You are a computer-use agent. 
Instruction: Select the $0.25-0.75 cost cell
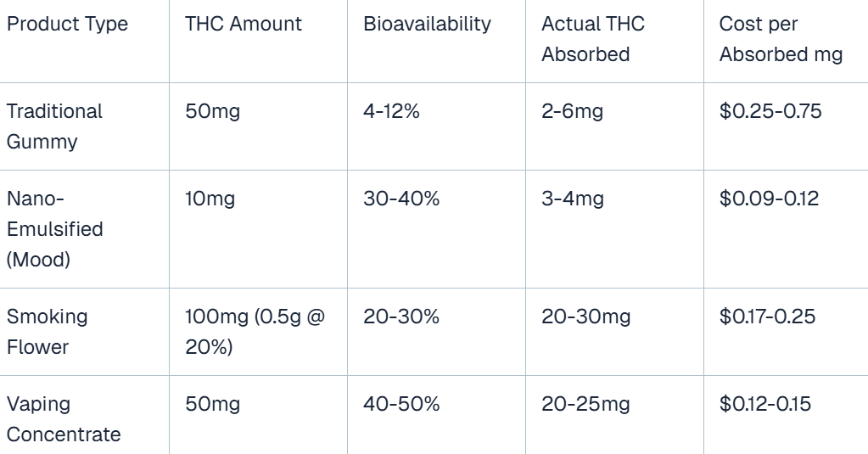click(770, 110)
